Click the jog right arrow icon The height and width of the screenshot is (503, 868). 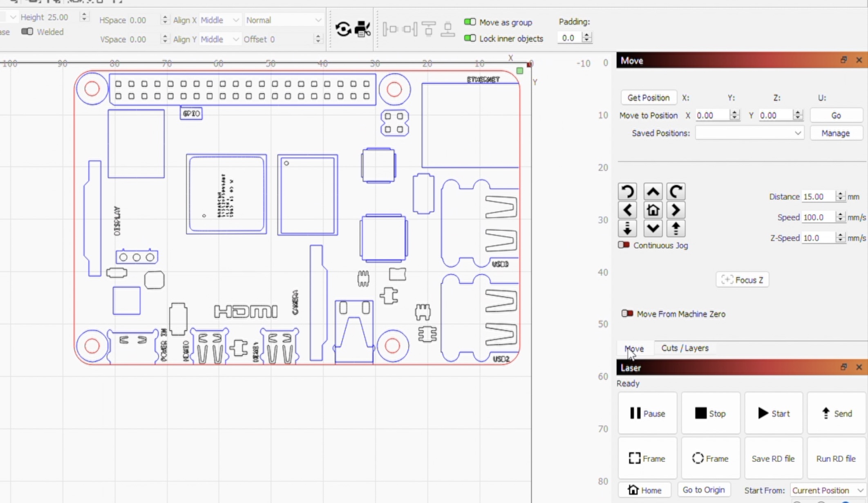676,210
